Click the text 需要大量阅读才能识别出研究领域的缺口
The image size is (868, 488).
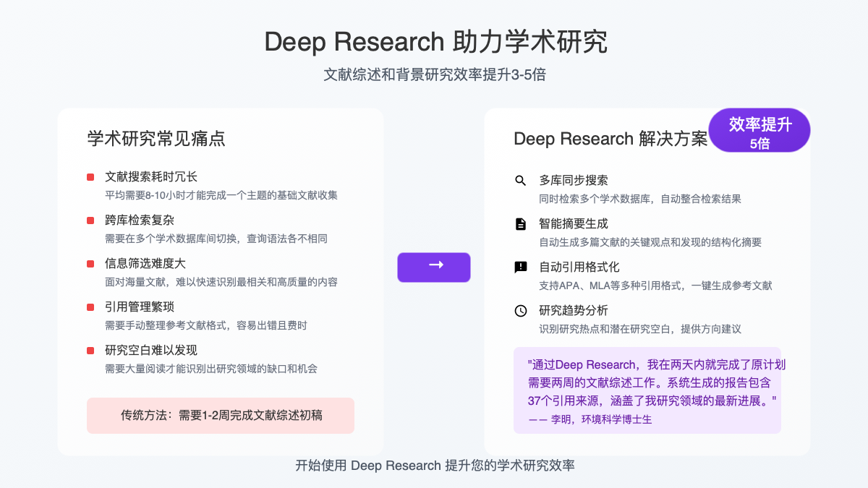(x=196, y=369)
